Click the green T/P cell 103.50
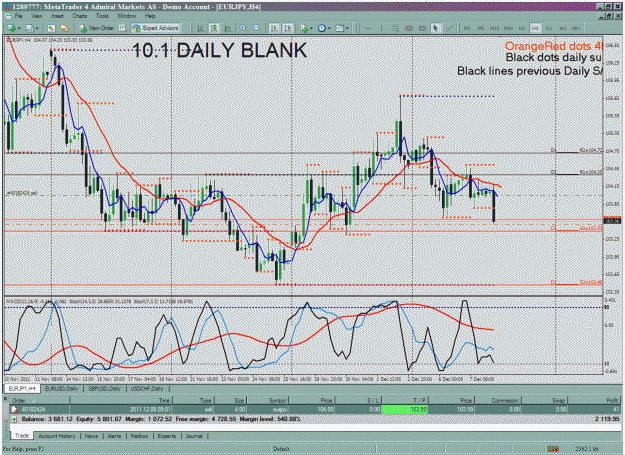This screenshot has width=625, height=455. point(405,409)
